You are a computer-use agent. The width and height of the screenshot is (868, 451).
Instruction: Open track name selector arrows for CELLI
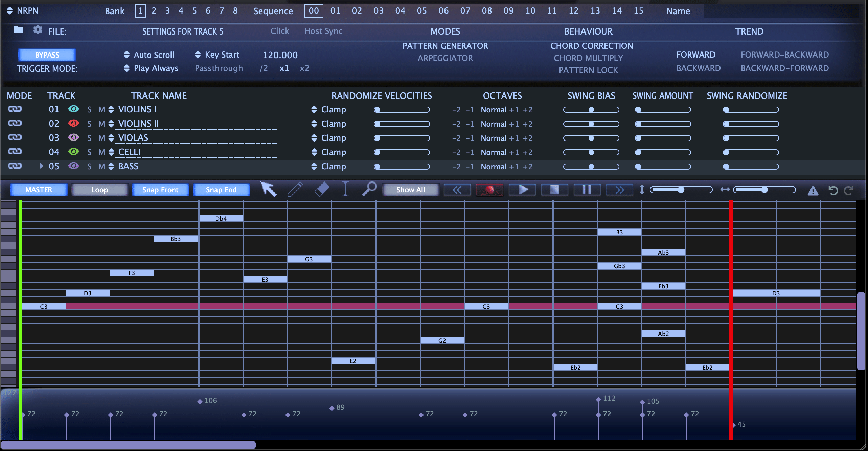111,152
